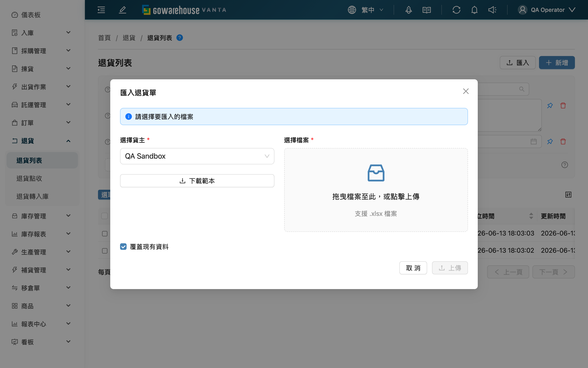Click the 取消 button in dialog
Image resolution: width=588 pixels, height=368 pixels.
[x=413, y=268]
